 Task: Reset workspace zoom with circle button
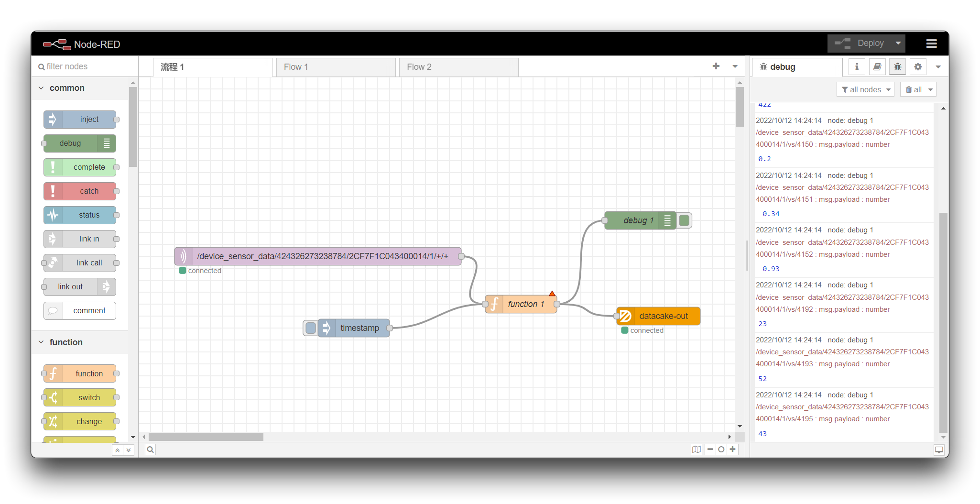click(721, 449)
